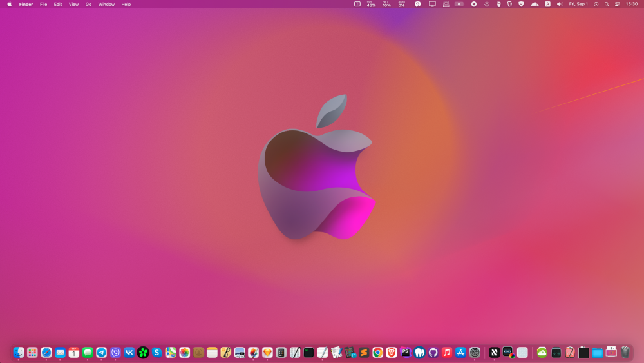The height and width of the screenshot is (363, 644).
Task: Click the Cloudflare cloud menu bar icon
Action: point(535,4)
